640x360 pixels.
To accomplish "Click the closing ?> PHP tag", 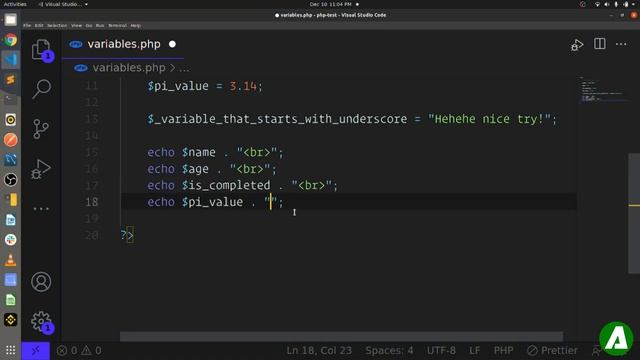I will (127, 235).
